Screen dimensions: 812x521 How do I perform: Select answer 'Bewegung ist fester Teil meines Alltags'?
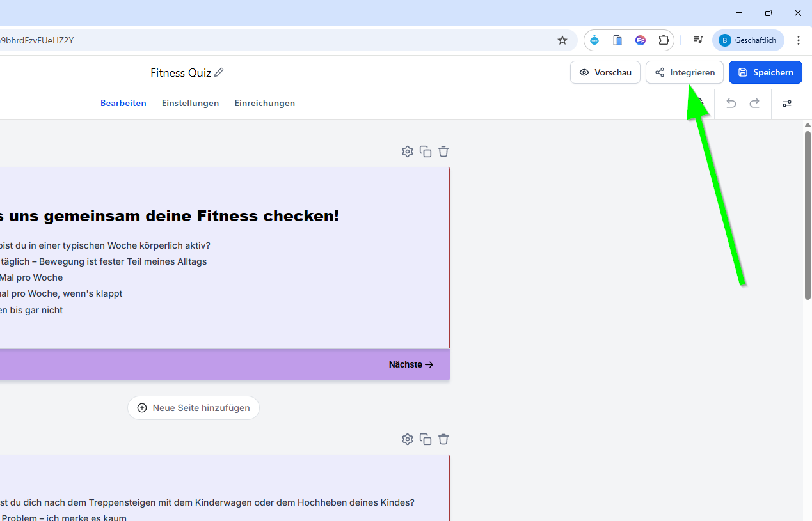point(123,261)
